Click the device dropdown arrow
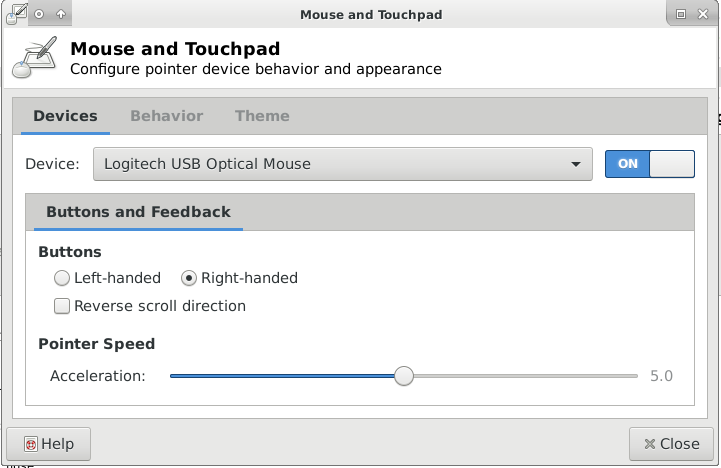 click(576, 164)
